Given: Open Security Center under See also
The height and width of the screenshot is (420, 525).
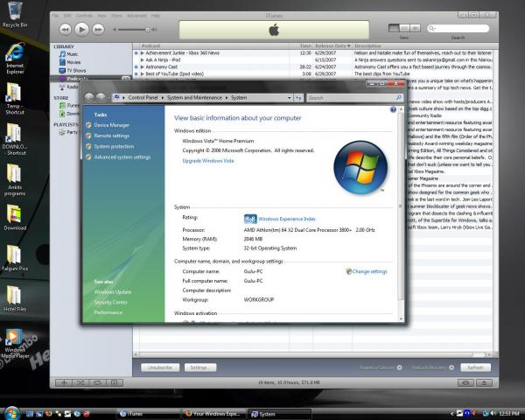Looking at the screenshot, I should point(110,302).
